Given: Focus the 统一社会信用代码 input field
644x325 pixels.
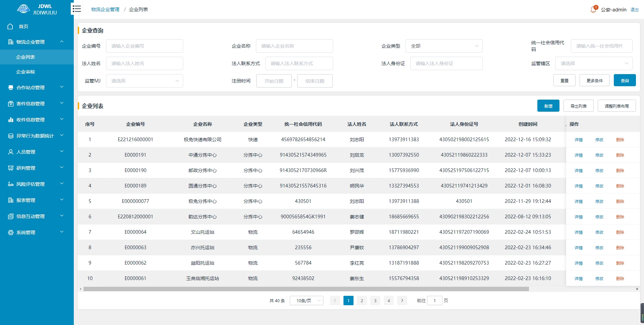Looking at the screenshot, I should click(601, 46).
